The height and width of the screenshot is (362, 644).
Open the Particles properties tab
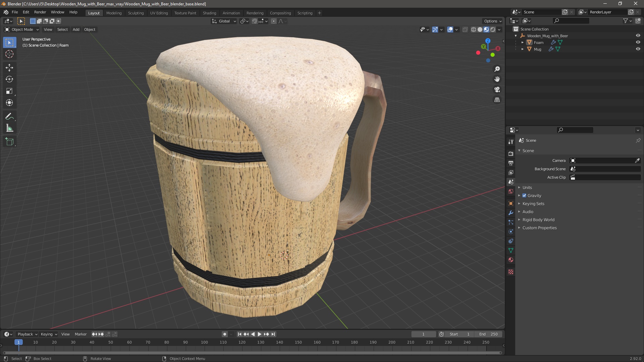click(x=511, y=222)
